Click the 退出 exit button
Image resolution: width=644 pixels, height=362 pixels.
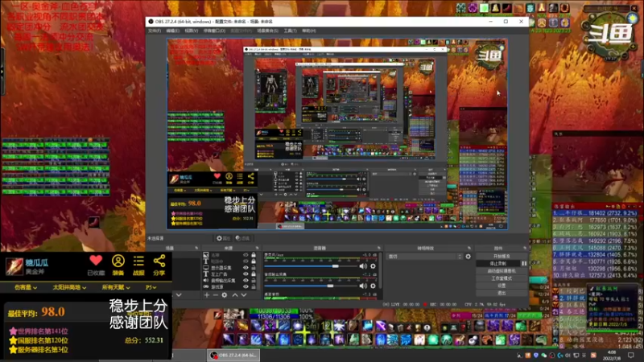click(502, 293)
